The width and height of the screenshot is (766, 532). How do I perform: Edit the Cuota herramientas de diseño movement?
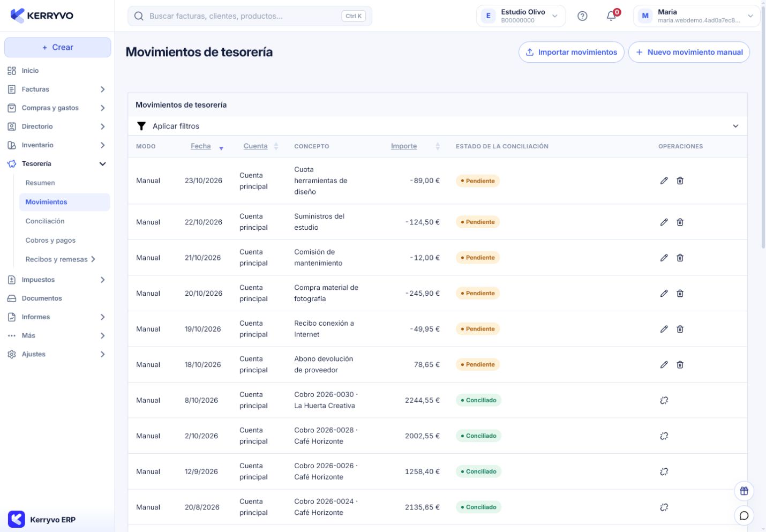(x=664, y=181)
